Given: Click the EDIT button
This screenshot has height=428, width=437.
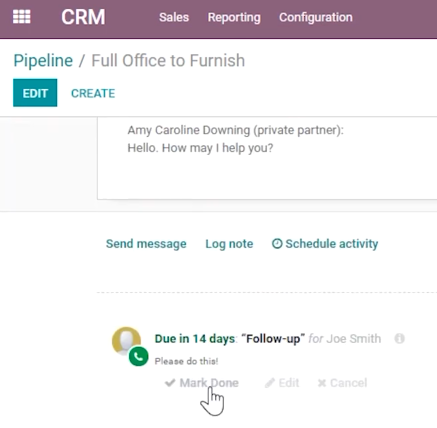Looking at the screenshot, I should click(35, 93).
